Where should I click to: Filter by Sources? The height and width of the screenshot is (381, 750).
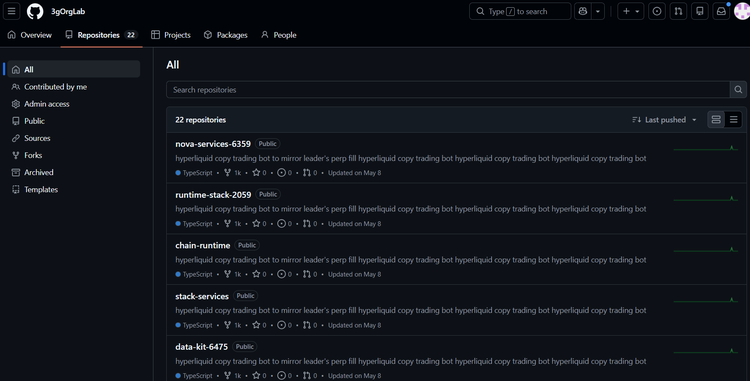(x=74, y=138)
